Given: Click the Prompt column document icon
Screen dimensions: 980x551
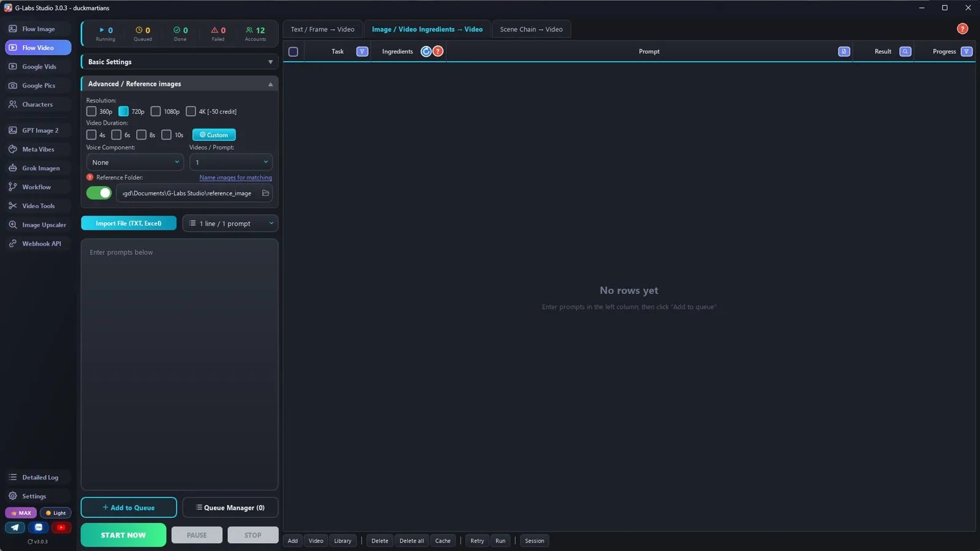Looking at the screenshot, I should click(844, 51).
